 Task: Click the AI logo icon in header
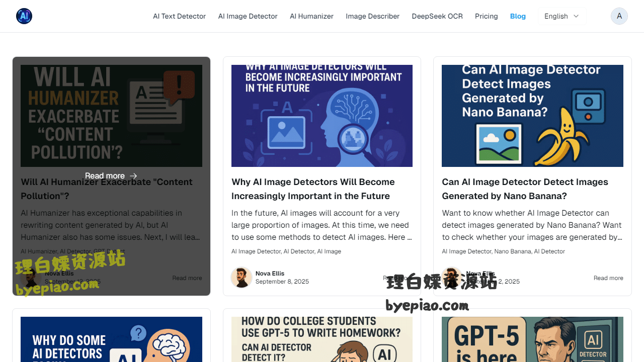pos(24,16)
